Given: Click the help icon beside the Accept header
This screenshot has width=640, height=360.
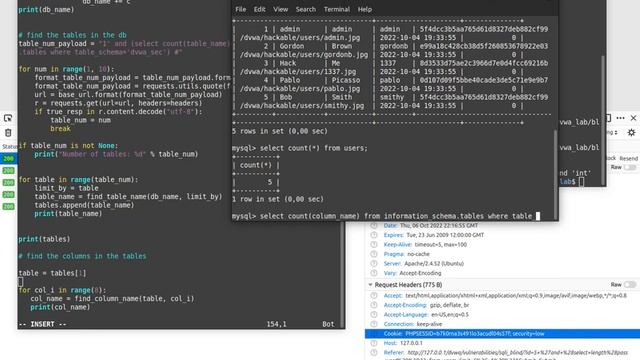Looking at the screenshot, I should tap(374, 296).
